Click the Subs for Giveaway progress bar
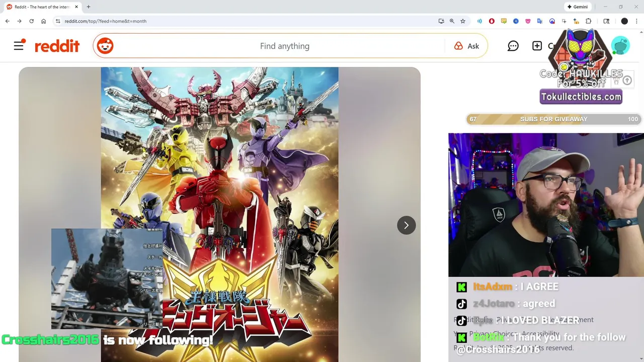Viewport: 644px width, 362px height. coord(553,119)
